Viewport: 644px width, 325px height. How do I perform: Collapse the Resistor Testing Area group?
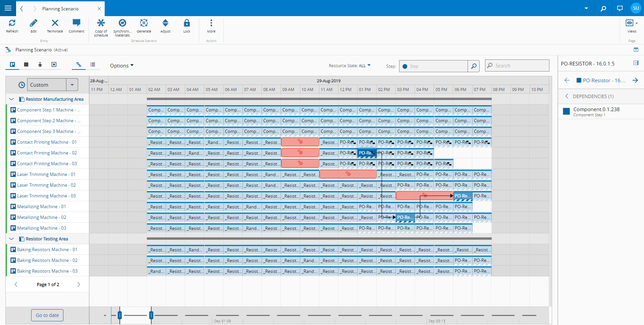(11, 239)
